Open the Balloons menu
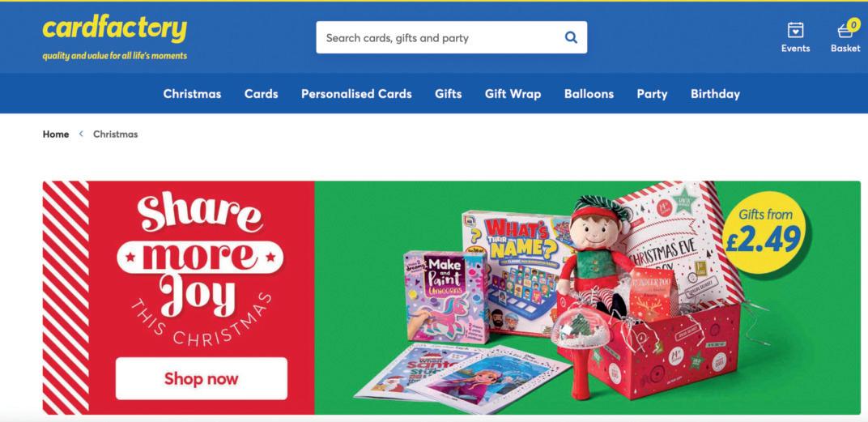868x422 pixels. [589, 94]
